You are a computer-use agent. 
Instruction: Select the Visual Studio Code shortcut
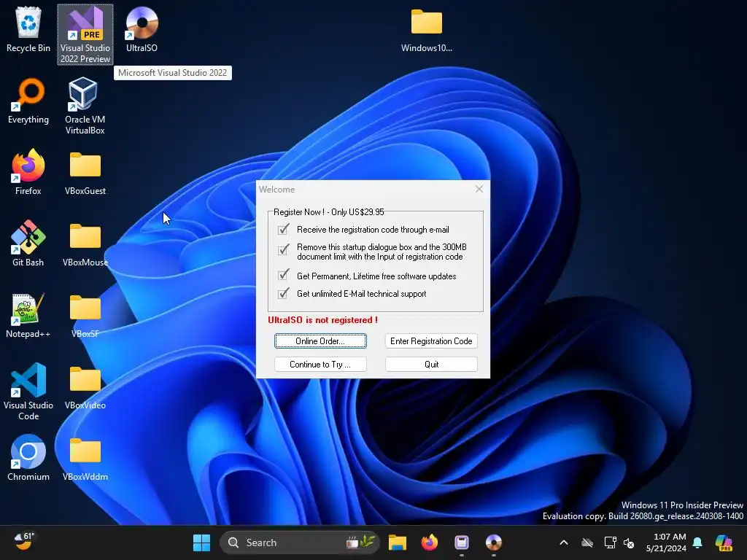point(28,392)
